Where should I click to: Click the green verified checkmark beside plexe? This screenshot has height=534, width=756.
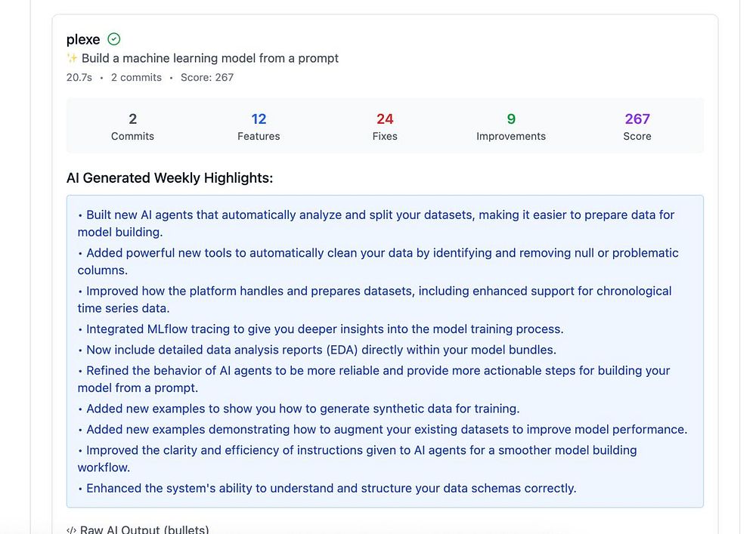(x=114, y=39)
